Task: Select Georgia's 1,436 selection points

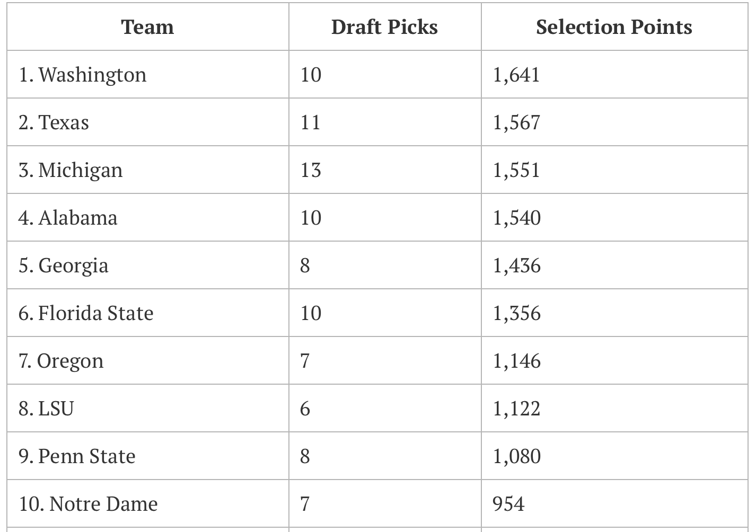Action: click(517, 265)
